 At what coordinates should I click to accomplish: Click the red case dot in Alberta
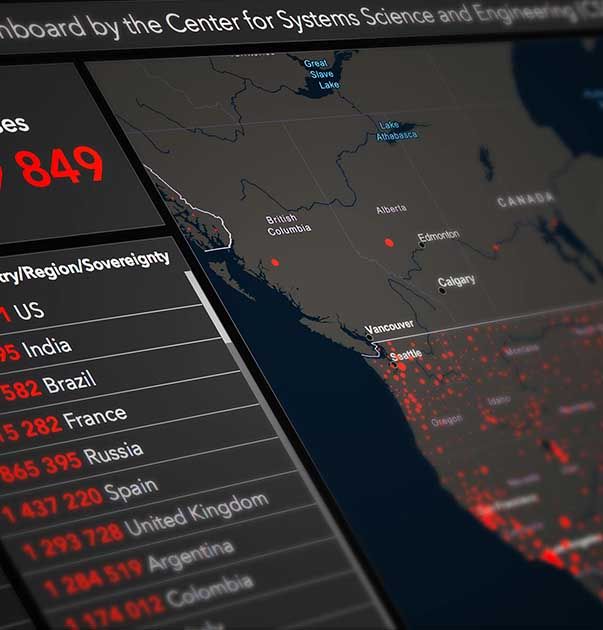coord(389,243)
